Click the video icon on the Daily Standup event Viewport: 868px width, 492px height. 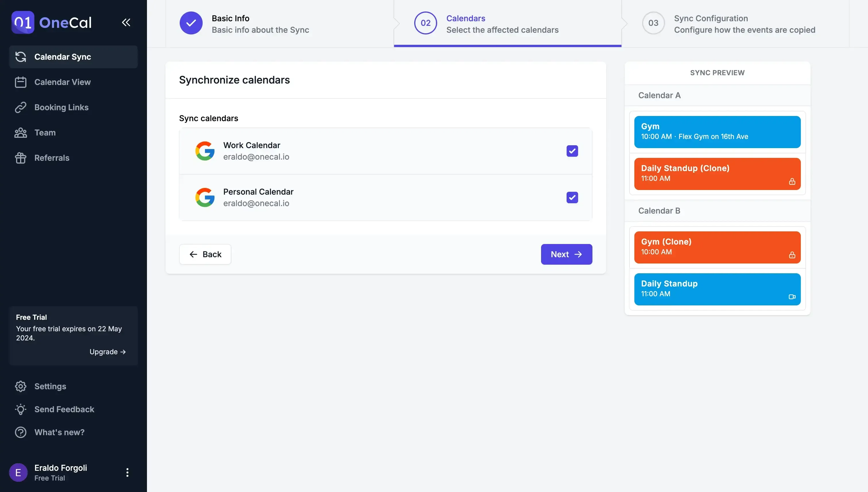(x=793, y=297)
